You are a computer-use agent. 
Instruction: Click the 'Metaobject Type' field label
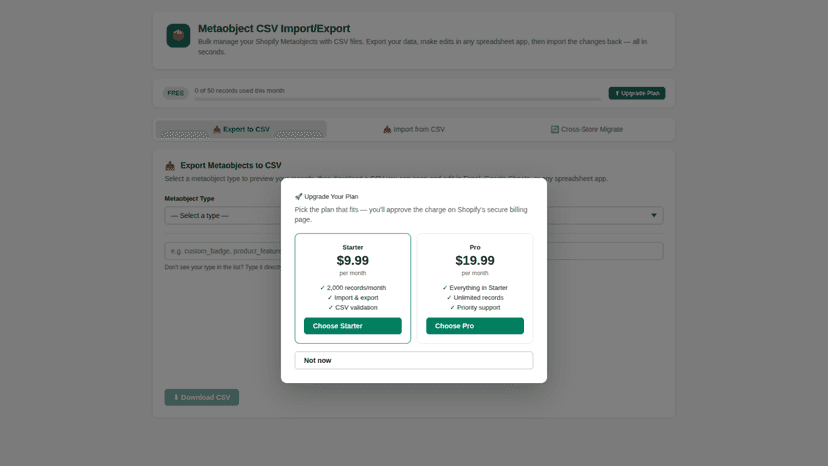tap(189, 199)
